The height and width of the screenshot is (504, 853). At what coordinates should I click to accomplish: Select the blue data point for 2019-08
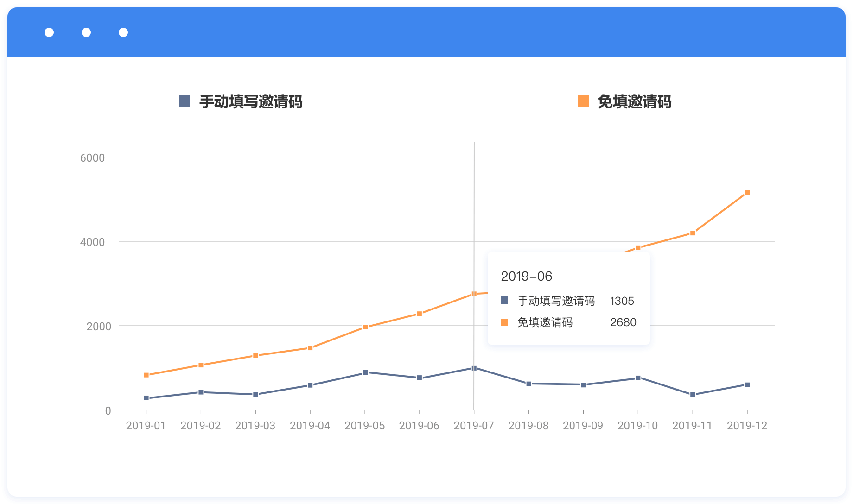coord(528,384)
